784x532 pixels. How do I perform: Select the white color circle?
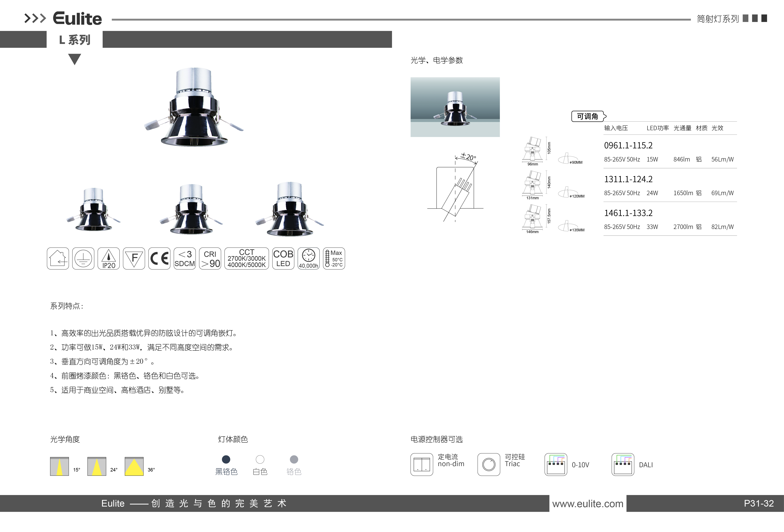(260, 459)
